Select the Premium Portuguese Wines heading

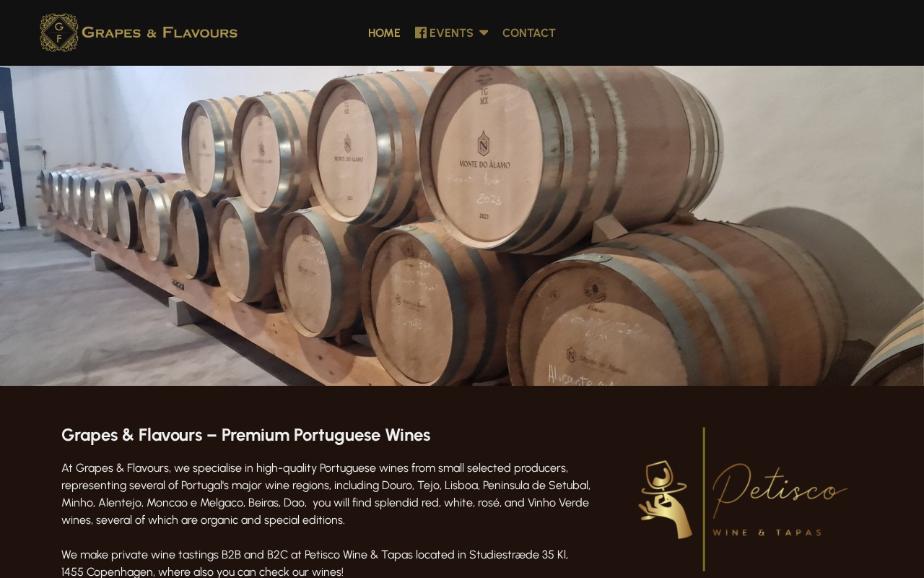246,435
